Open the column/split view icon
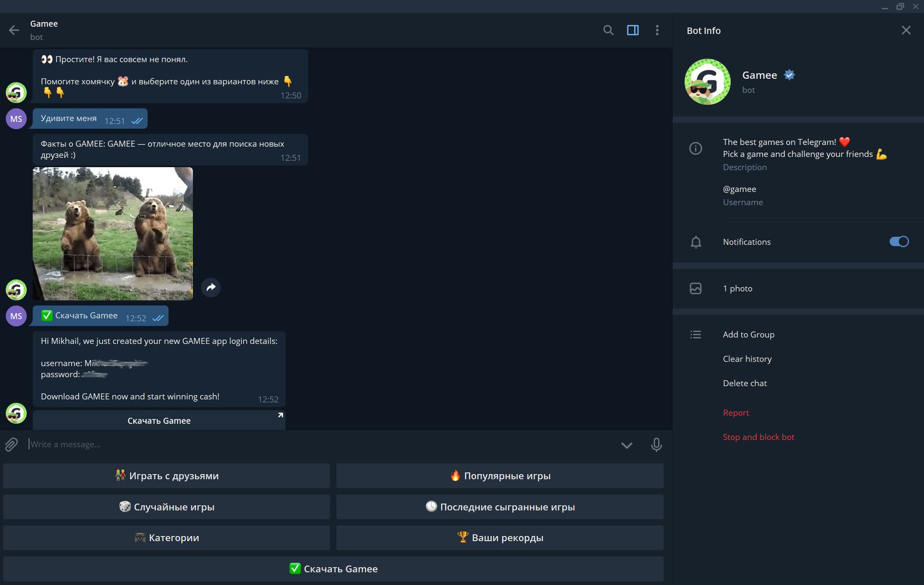This screenshot has height=585, width=924. point(631,29)
